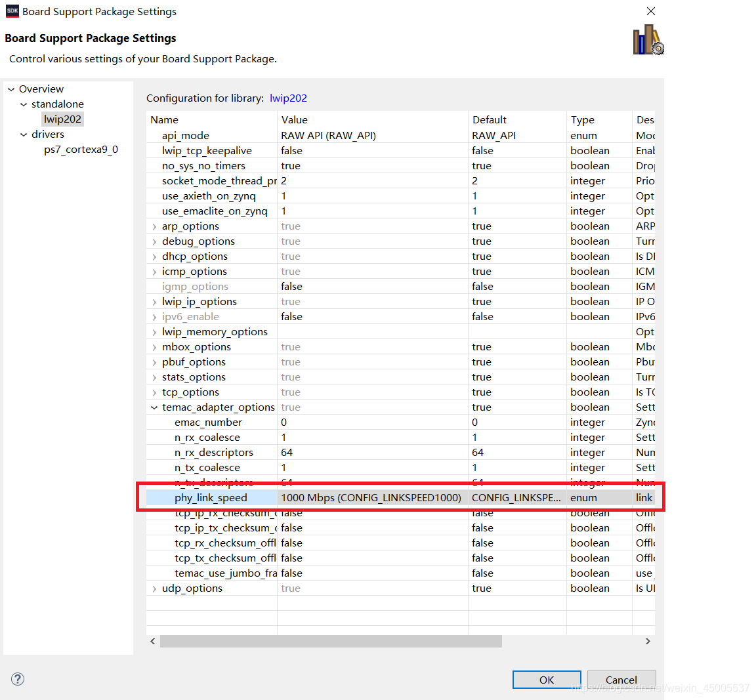756x700 pixels.
Task: Select the emac_number row name
Action: click(x=208, y=422)
